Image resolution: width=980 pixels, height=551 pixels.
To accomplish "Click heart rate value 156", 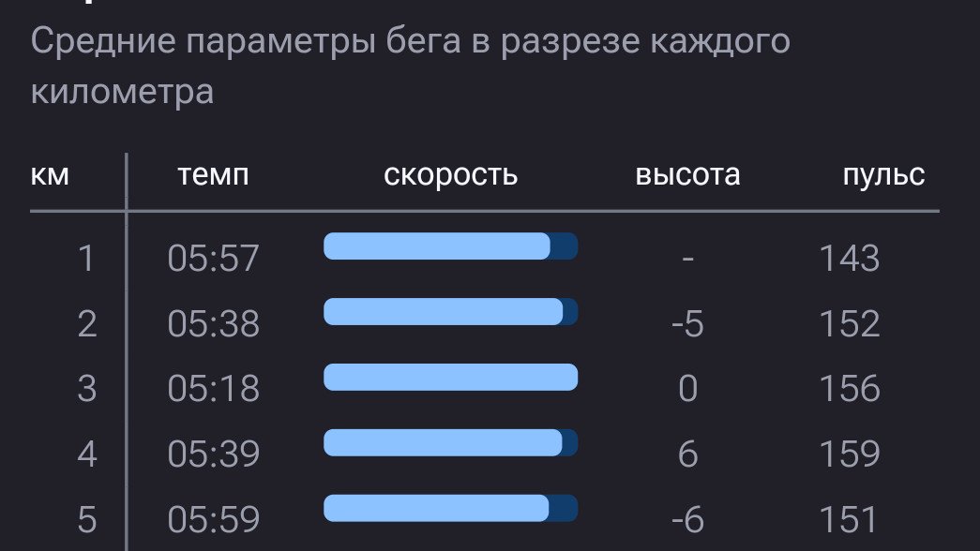I will tap(850, 389).
